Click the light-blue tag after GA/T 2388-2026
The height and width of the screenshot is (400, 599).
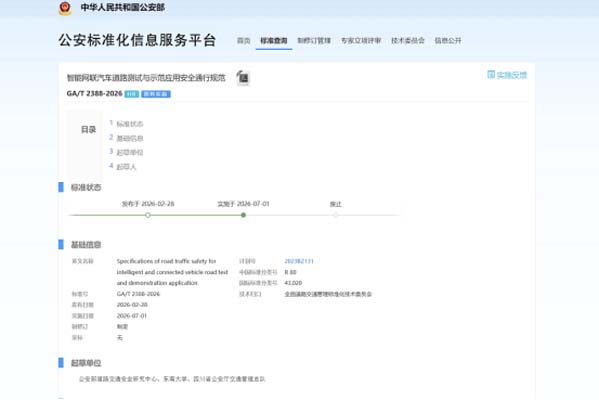[x=132, y=94]
